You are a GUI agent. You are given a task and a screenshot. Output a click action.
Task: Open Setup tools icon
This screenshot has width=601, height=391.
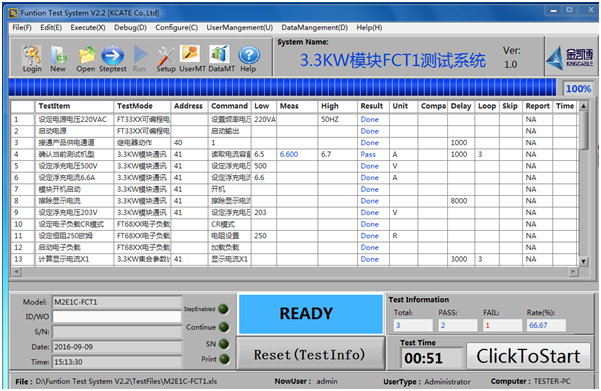point(166,58)
